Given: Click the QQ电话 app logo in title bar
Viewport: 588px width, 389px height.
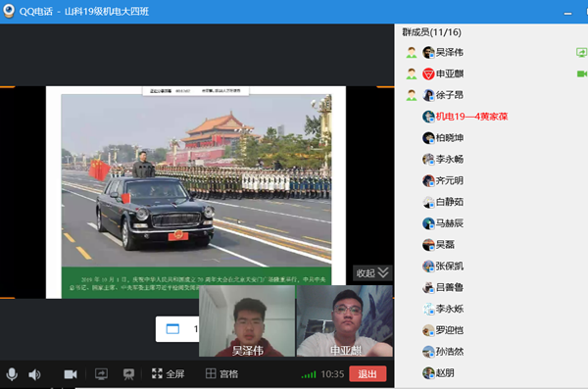Looking at the screenshot, I should (9, 11).
